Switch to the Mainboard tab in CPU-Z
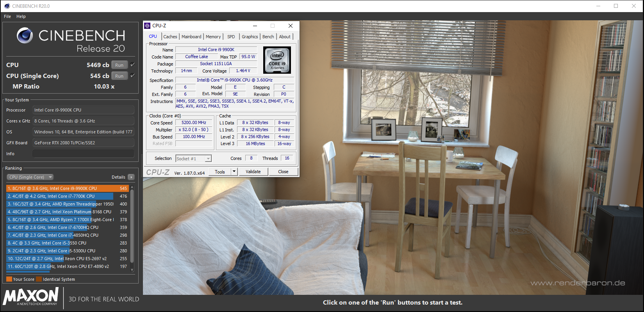The width and height of the screenshot is (644, 312). tap(191, 37)
